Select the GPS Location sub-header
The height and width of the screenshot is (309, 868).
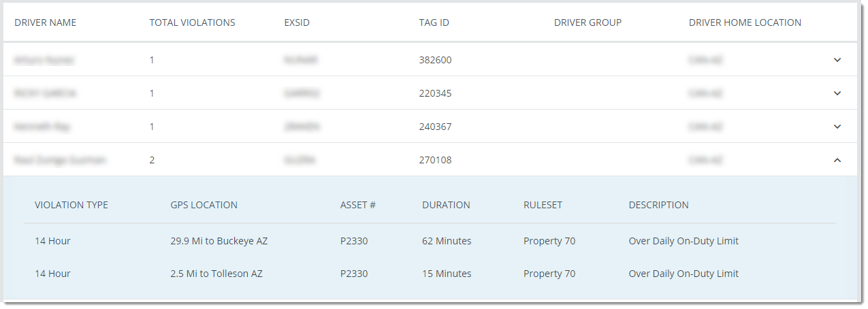[204, 205]
